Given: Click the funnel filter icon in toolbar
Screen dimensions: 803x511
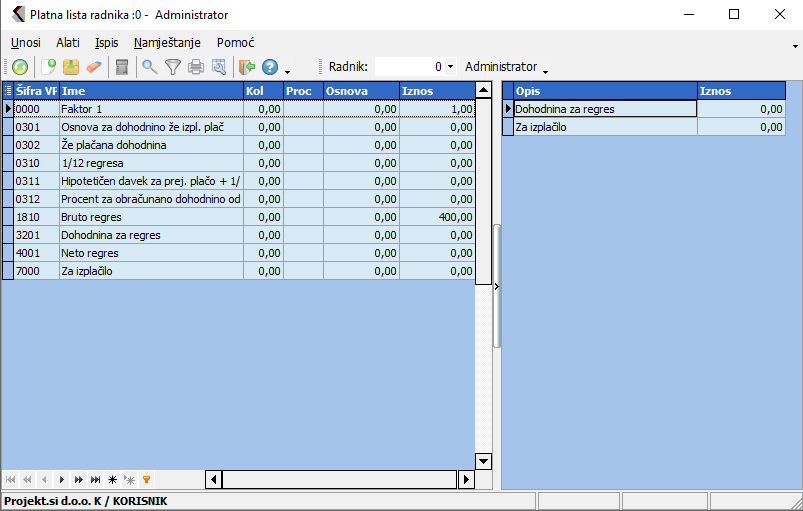Looking at the screenshot, I should pos(173,67).
